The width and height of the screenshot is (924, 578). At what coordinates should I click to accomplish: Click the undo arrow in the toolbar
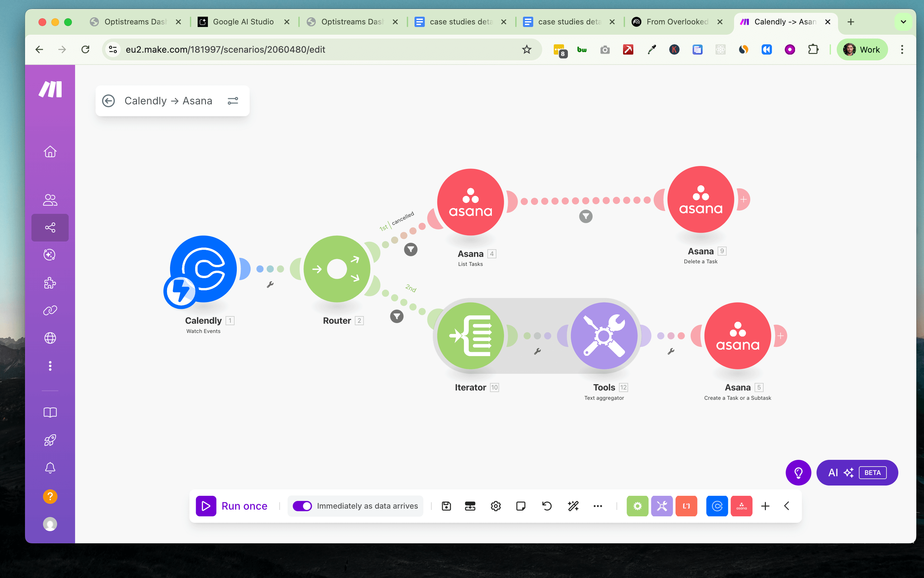click(x=547, y=506)
